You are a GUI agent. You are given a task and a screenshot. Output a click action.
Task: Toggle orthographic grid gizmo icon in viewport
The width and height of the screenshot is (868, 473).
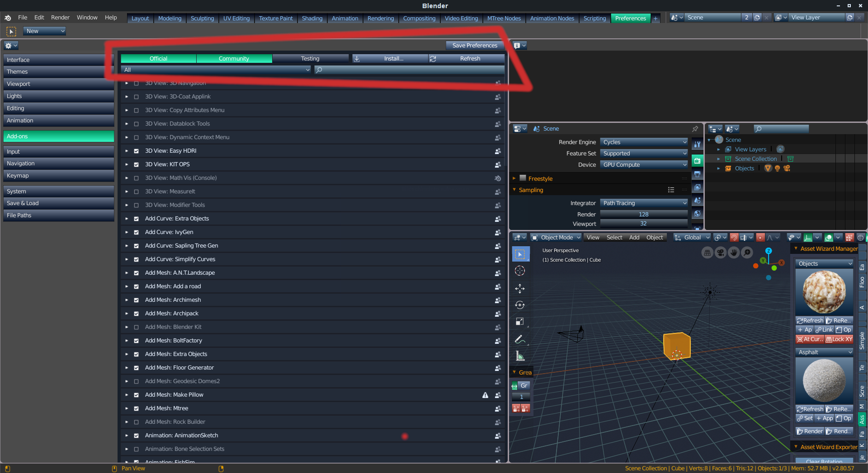pos(708,253)
